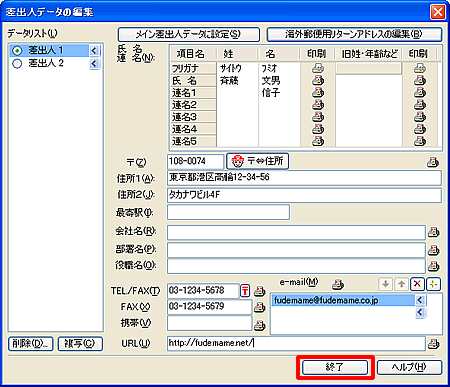Toggle 旧姓 print icon in 氏名 row
This screenshot has height=387, width=450.
420,80
